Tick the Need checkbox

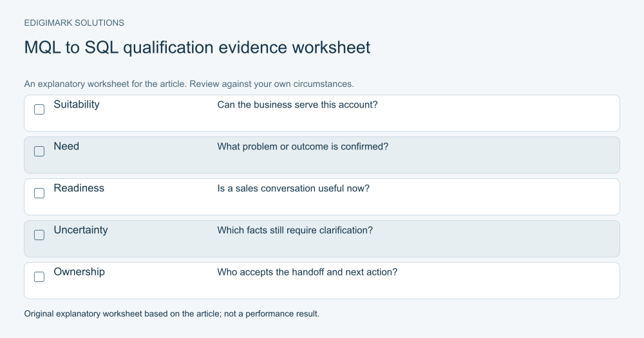click(x=39, y=151)
